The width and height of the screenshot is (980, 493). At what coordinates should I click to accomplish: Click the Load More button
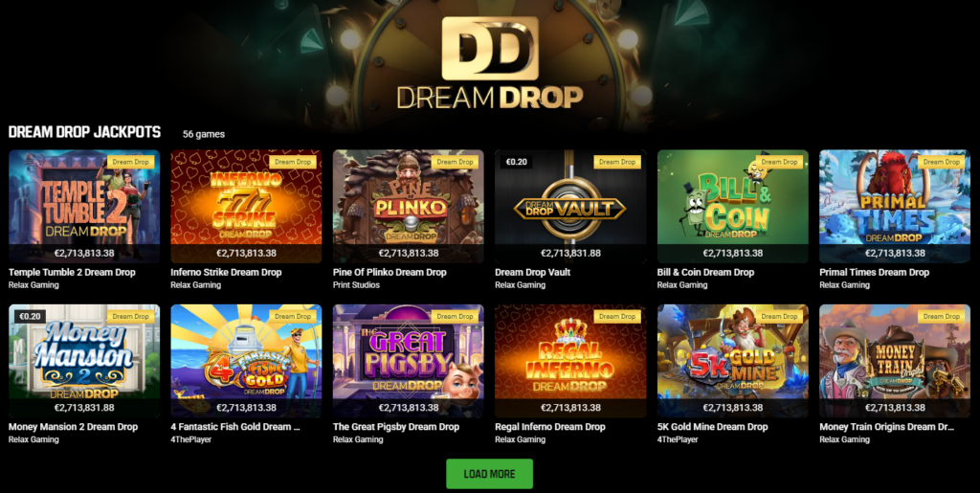[489, 474]
